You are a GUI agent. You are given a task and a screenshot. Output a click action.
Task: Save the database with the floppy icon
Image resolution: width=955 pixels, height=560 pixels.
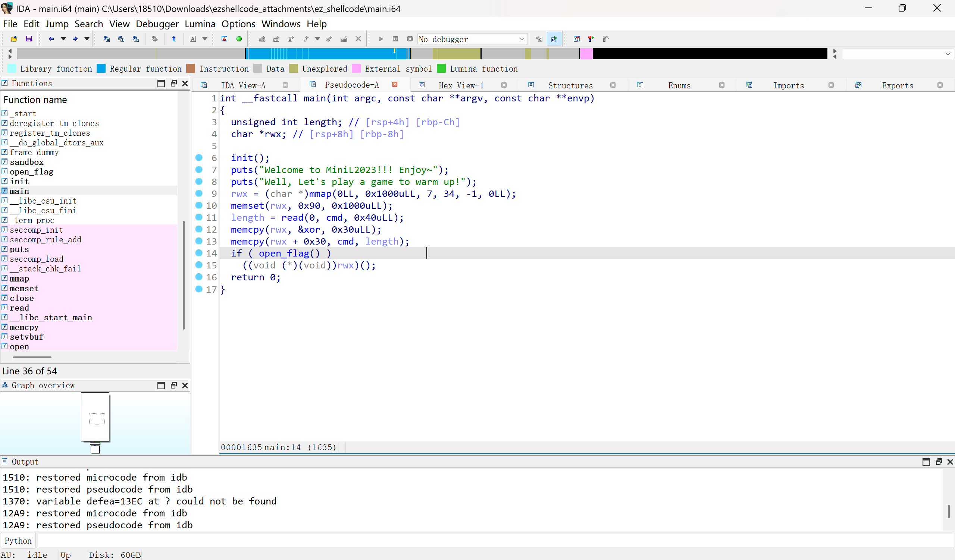click(x=29, y=39)
